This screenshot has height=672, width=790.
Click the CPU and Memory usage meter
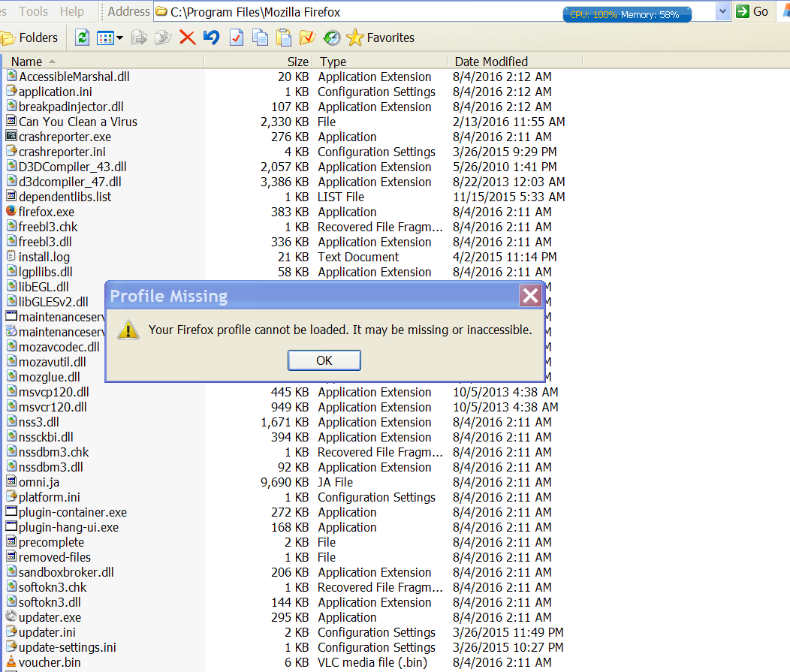pos(626,14)
